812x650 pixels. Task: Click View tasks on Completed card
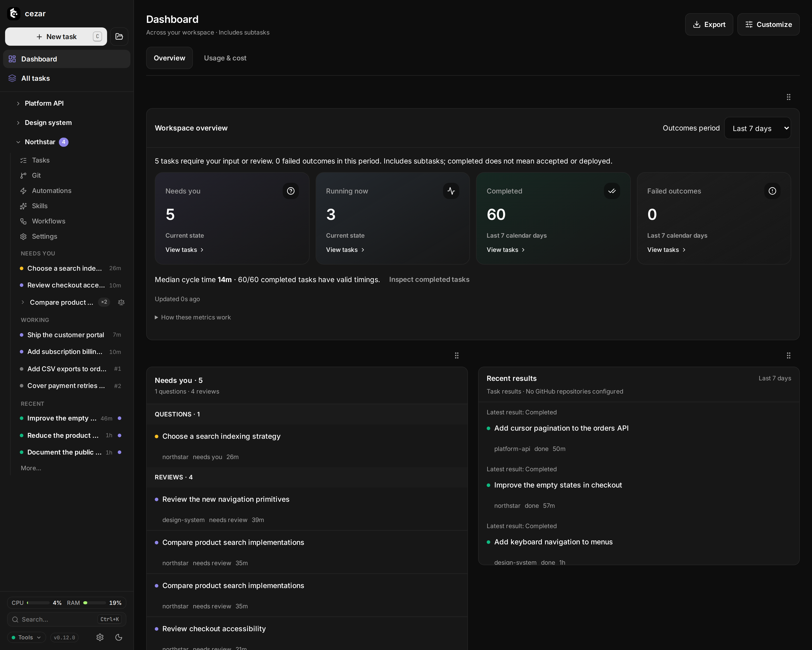point(505,250)
